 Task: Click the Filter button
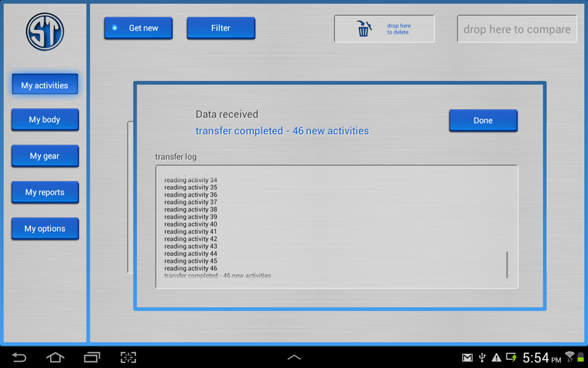click(221, 28)
